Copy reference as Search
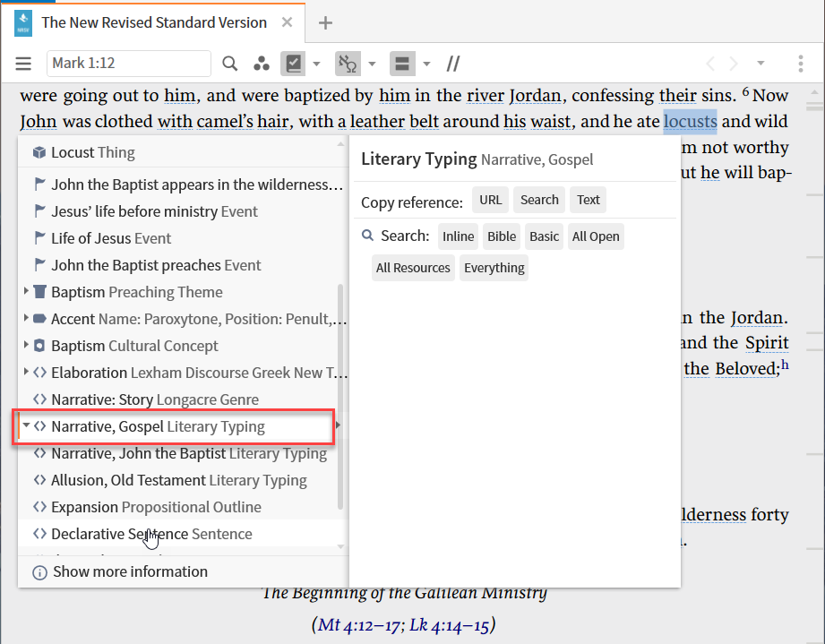This screenshot has height=644, width=825. pos(539,200)
